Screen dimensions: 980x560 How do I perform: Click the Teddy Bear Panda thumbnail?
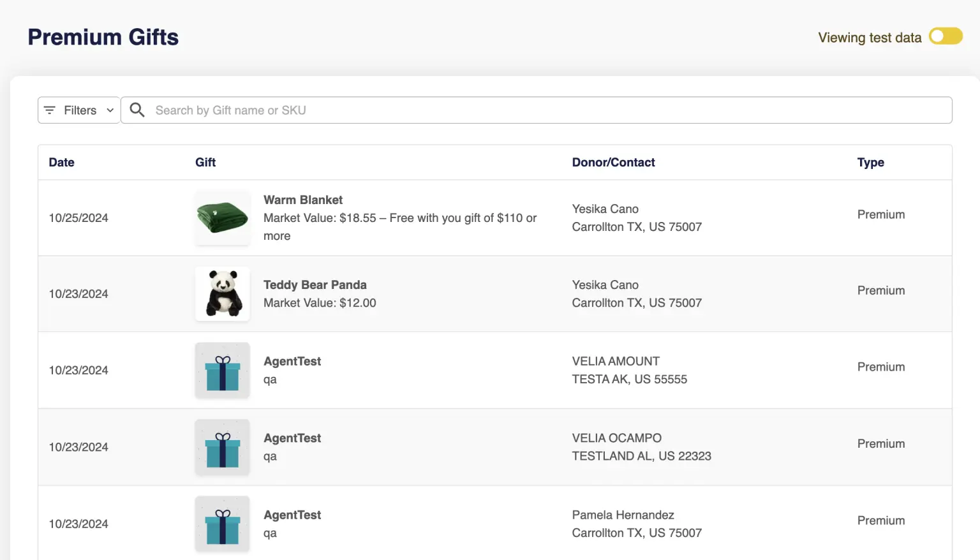tap(222, 293)
